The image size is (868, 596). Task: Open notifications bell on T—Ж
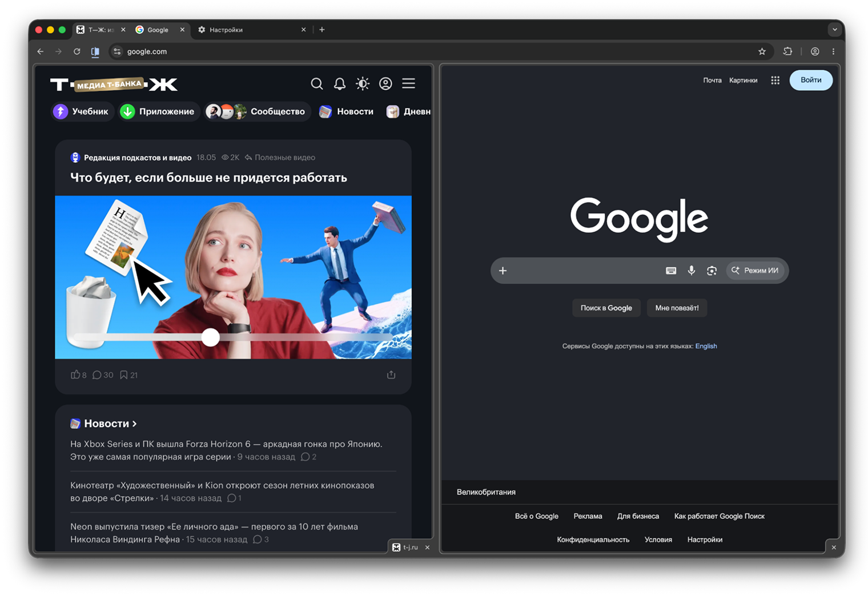coord(340,84)
